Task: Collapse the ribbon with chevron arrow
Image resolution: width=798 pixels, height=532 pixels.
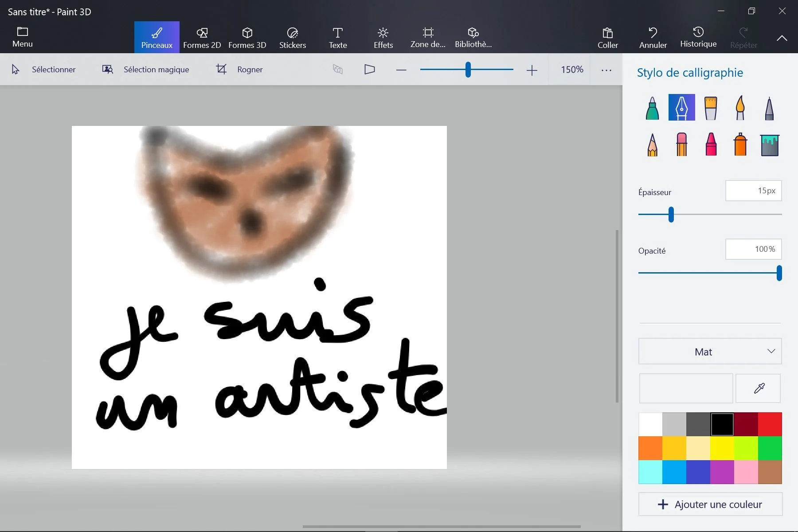Action: (x=782, y=38)
